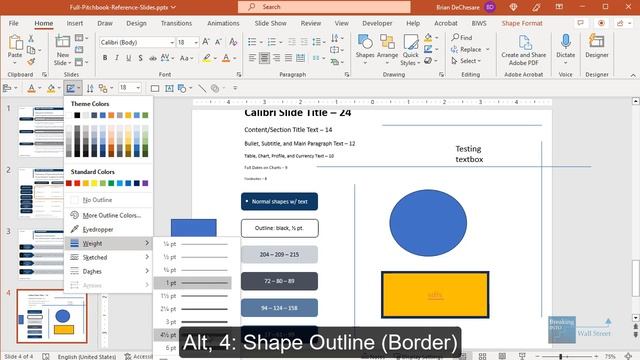Open the Font dialog launcher

pyautogui.click(x=239, y=75)
